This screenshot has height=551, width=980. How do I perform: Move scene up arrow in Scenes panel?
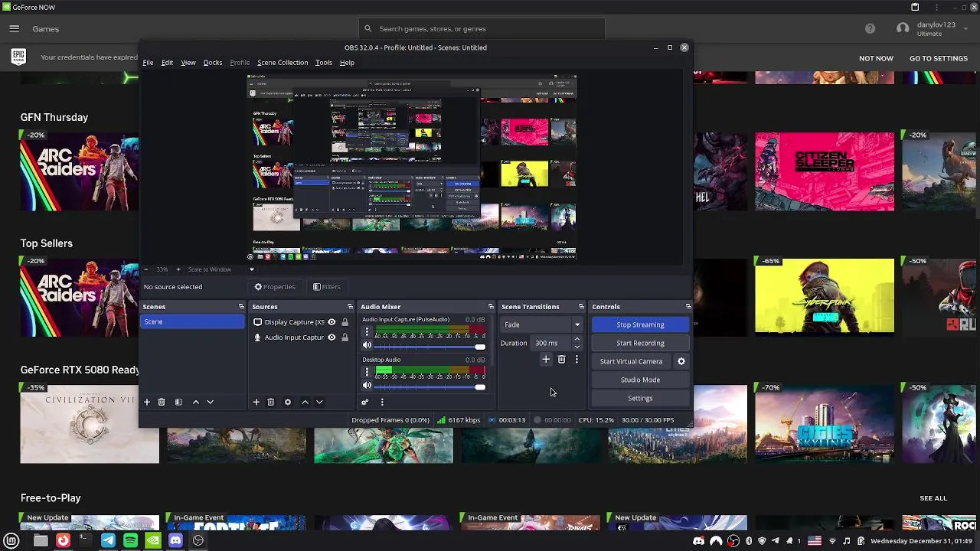tap(196, 402)
